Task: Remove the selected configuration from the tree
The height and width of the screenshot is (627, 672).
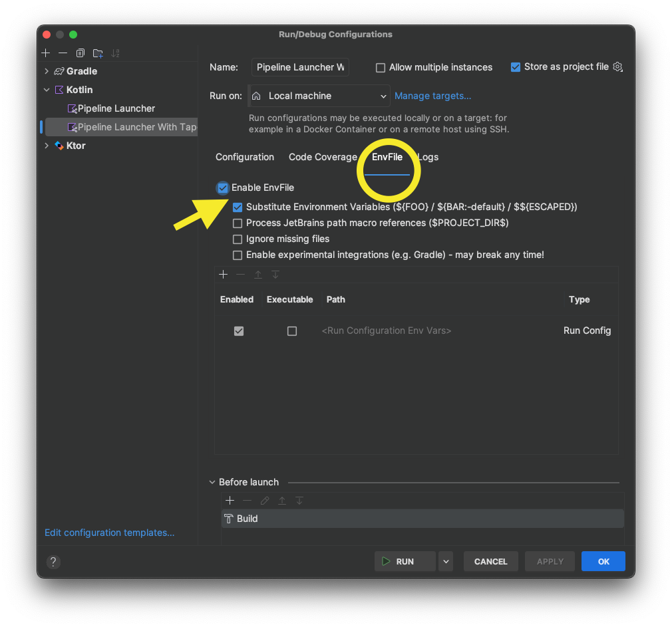Action: 63,53
